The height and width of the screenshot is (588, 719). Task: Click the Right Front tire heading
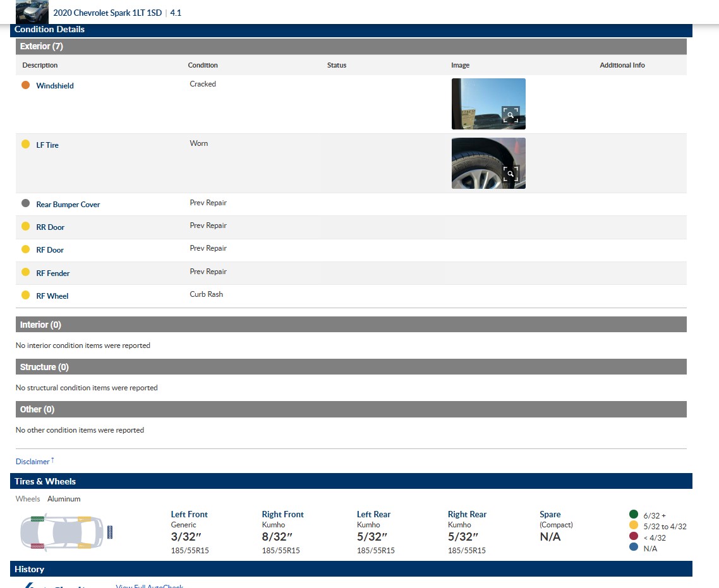click(x=283, y=514)
